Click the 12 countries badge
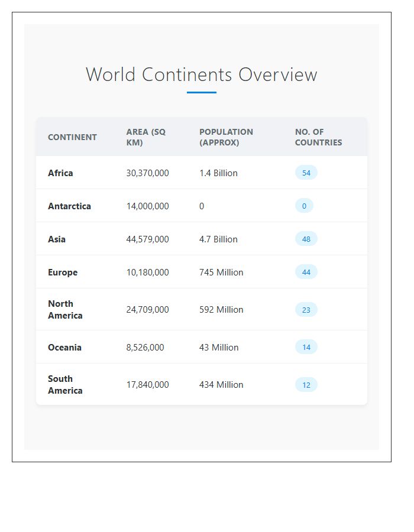 306,385
